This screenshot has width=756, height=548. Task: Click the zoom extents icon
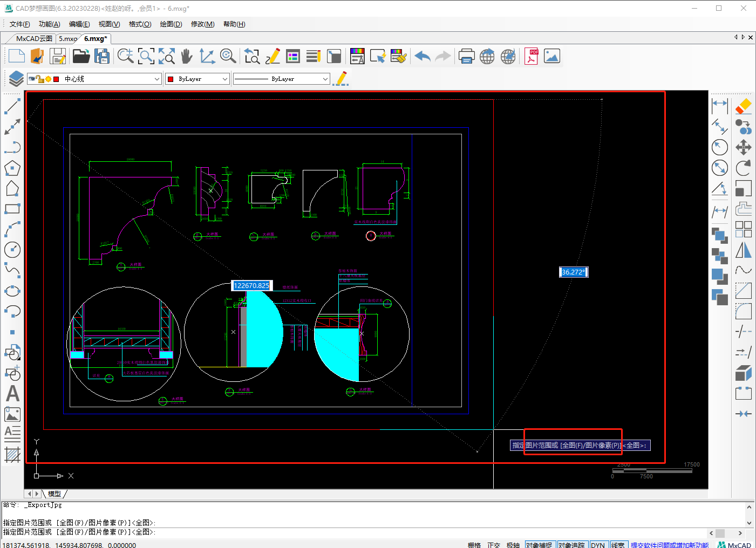tap(167, 56)
